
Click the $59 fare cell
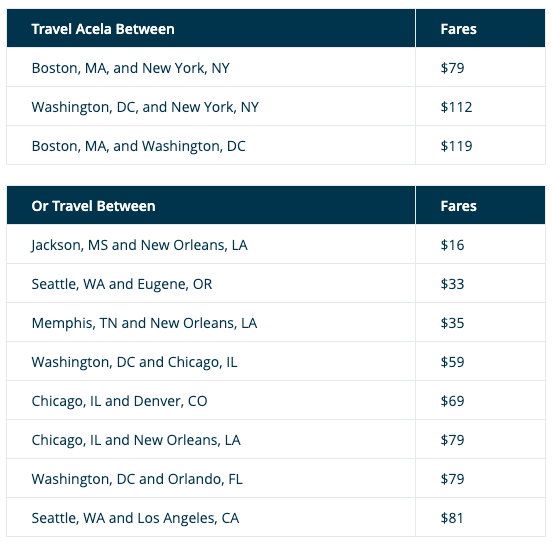point(452,362)
